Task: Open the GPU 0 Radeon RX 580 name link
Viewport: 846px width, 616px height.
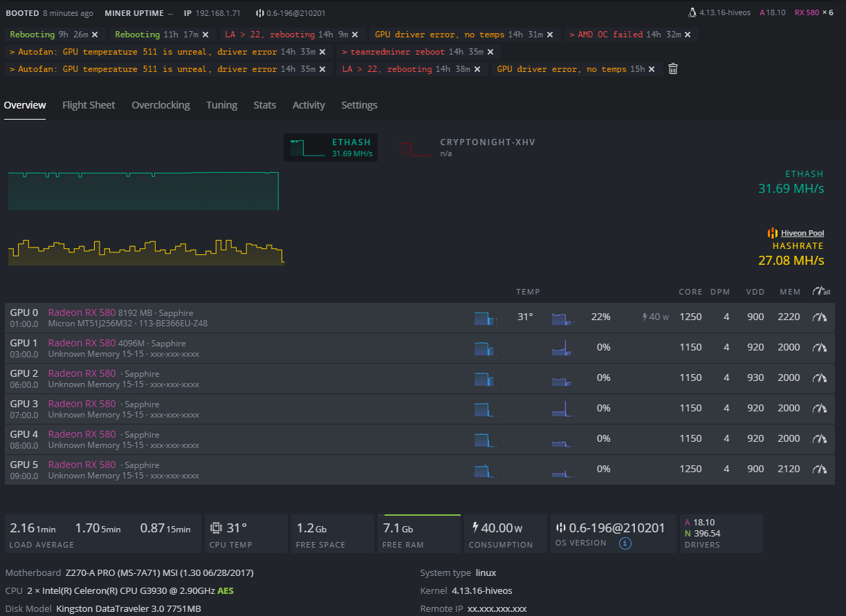Action: 82,312
